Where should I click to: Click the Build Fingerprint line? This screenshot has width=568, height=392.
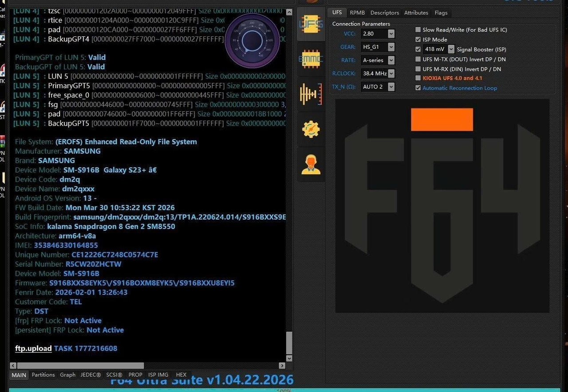point(150,217)
